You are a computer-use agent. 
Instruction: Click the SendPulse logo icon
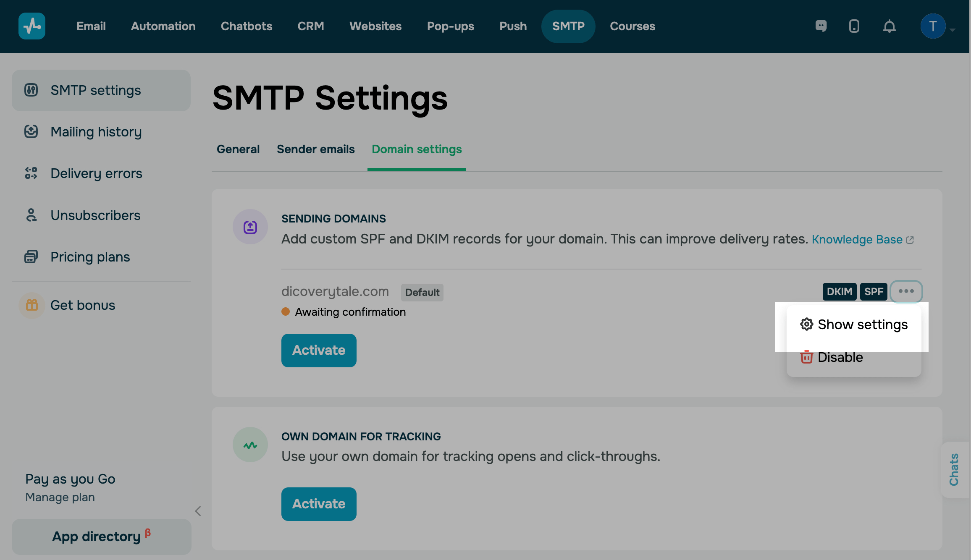[x=32, y=26]
